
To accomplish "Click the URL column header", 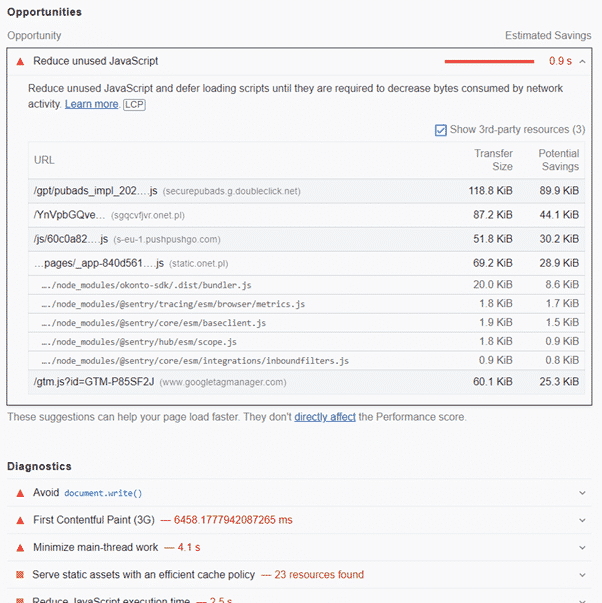I will click(x=44, y=160).
